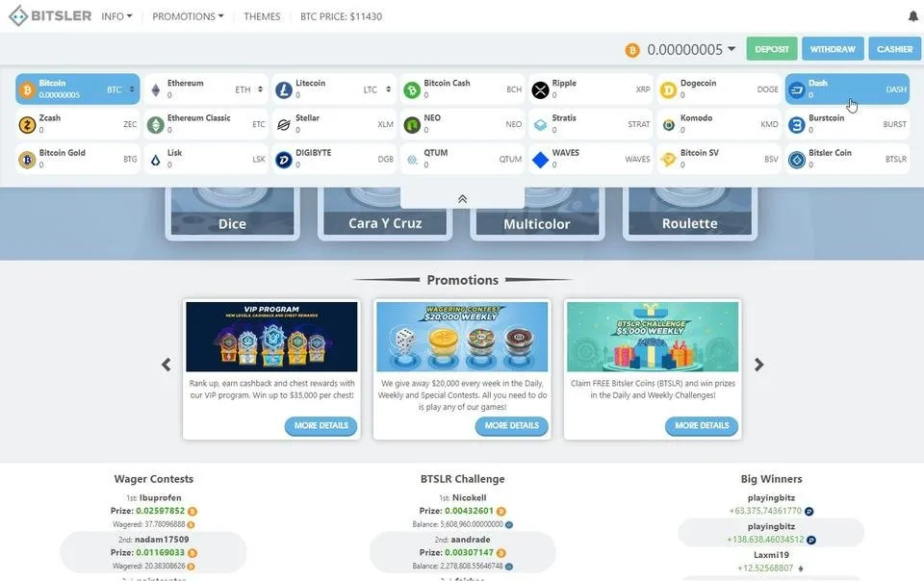924x581 pixels.
Task: Open the CASHIER button
Action: point(894,49)
